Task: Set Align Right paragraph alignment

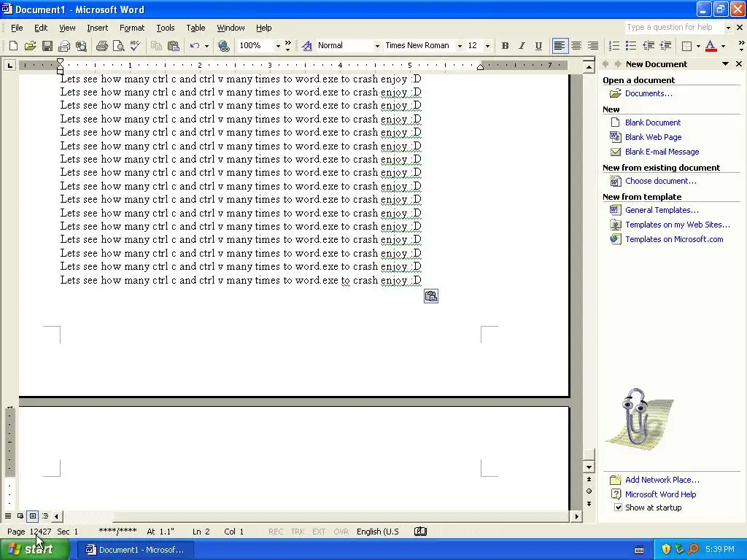Action: (593, 46)
